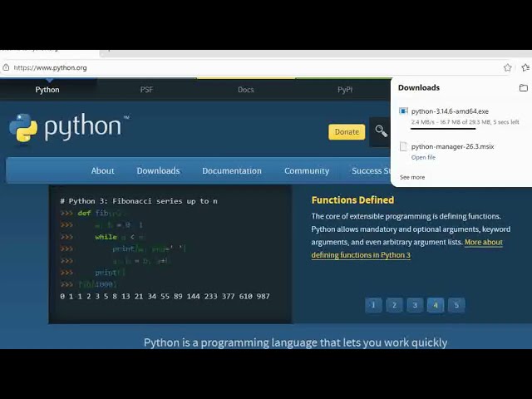
Task: Click python-manager-26.3.msix file name
Action: [452, 146]
